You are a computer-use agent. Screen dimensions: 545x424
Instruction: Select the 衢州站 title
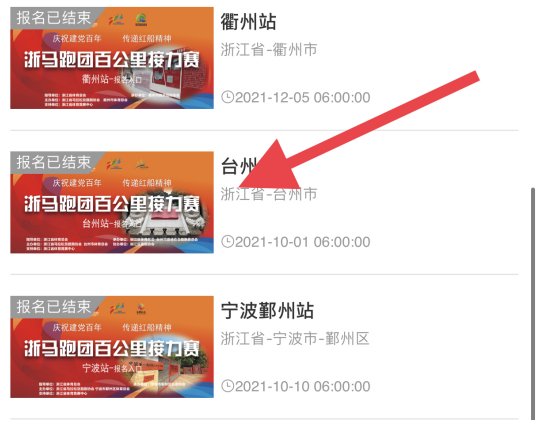(249, 22)
